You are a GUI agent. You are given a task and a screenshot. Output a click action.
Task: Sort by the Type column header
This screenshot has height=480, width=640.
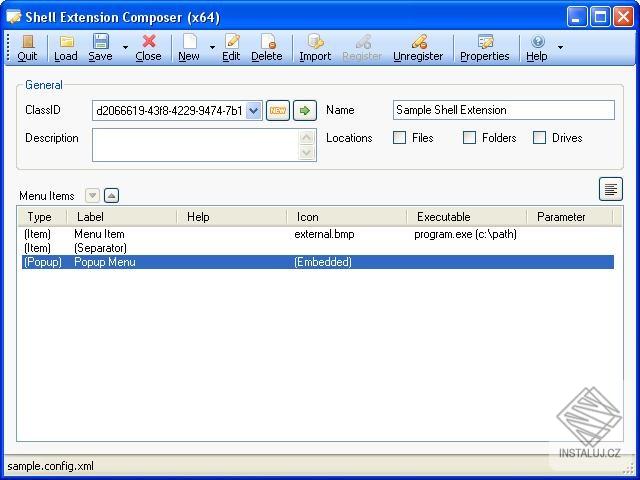pos(42,217)
